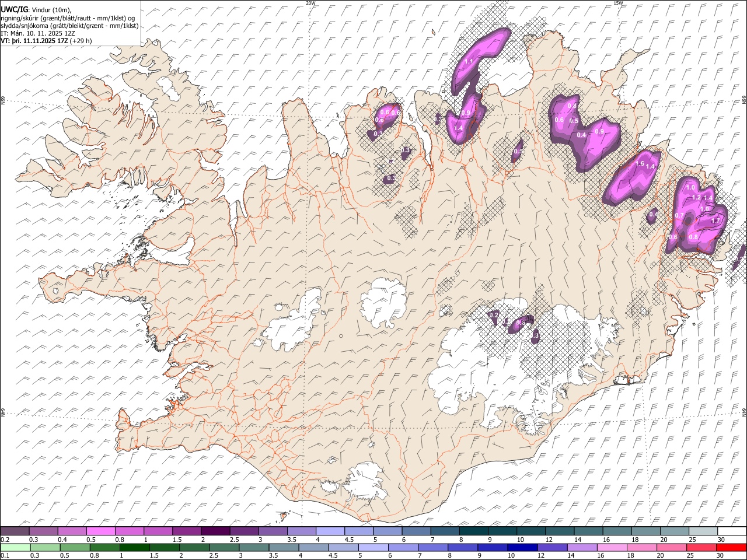Click the 0.4 label in the top legend row
The image size is (747, 560).
(62, 540)
